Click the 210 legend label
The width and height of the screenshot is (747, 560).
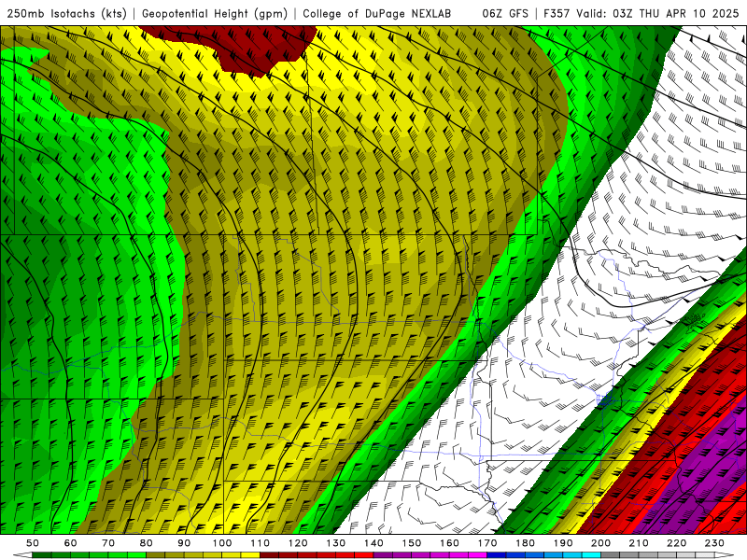click(x=639, y=543)
